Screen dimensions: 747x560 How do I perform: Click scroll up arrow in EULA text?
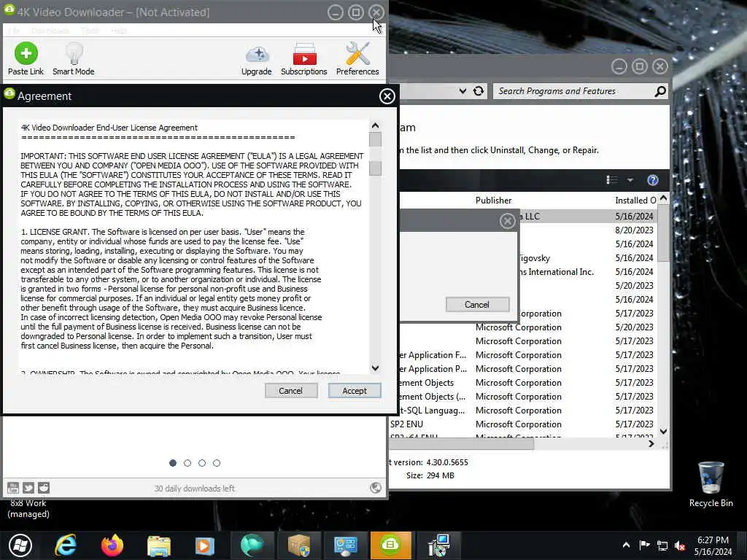[x=375, y=125]
